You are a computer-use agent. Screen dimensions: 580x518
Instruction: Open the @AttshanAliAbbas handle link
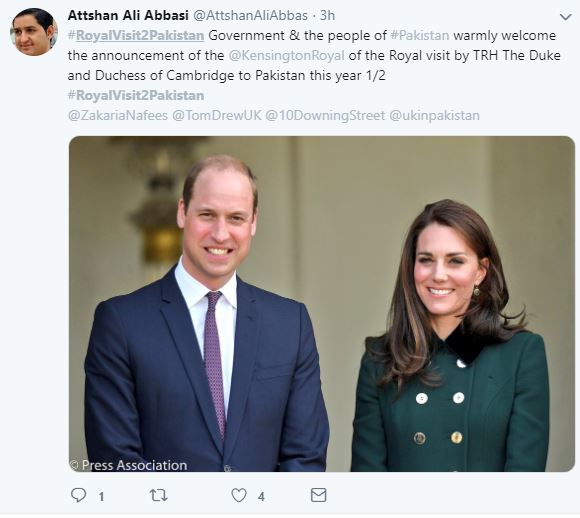(250, 16)
